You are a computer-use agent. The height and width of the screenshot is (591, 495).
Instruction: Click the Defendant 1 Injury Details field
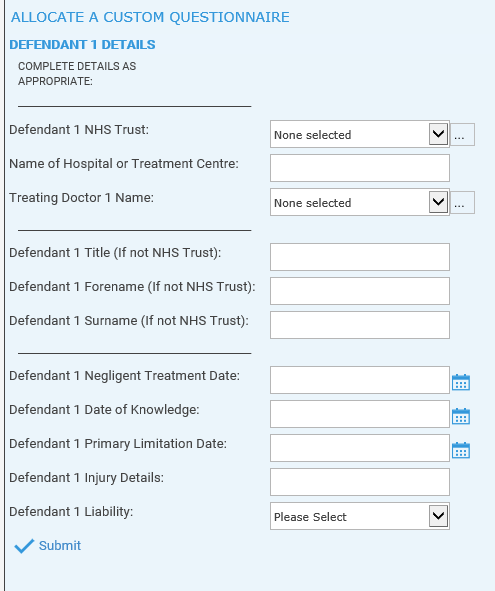360,482
